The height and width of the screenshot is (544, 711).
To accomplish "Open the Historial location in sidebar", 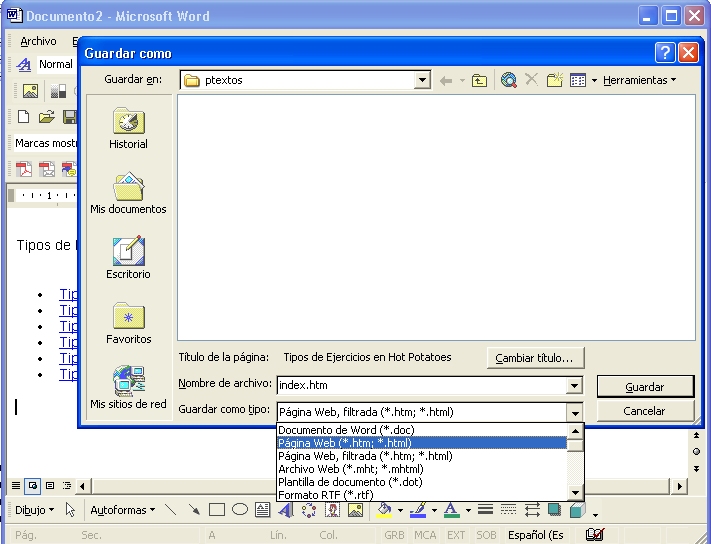I will pos(128,129).
